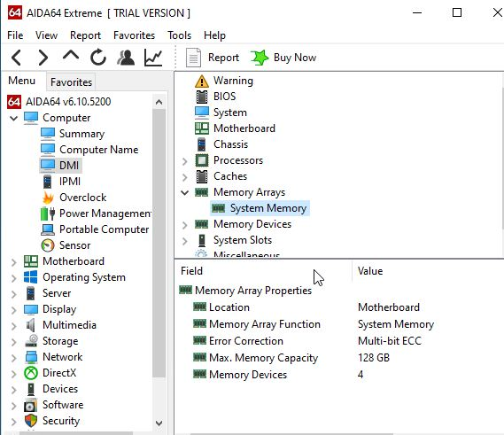Click the Security shield icon
The width and height of the screenshot is (504, 435).
31,421
